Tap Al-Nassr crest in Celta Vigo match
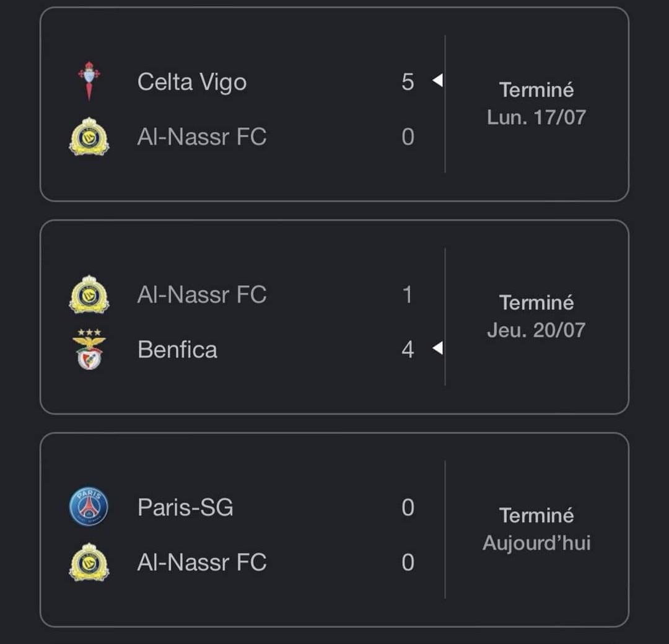 pos(89,136)
